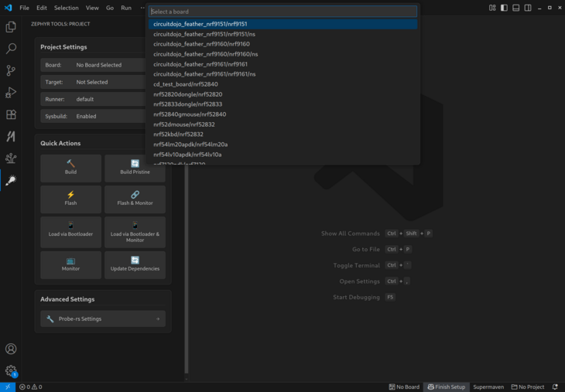The height and width of the screenshot is (392, 565).
Task: Click the Runner: default row
Action: click(93, 99)
